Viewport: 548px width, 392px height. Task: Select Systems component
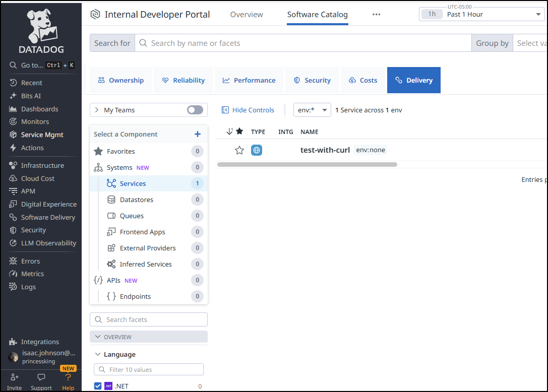149,167
